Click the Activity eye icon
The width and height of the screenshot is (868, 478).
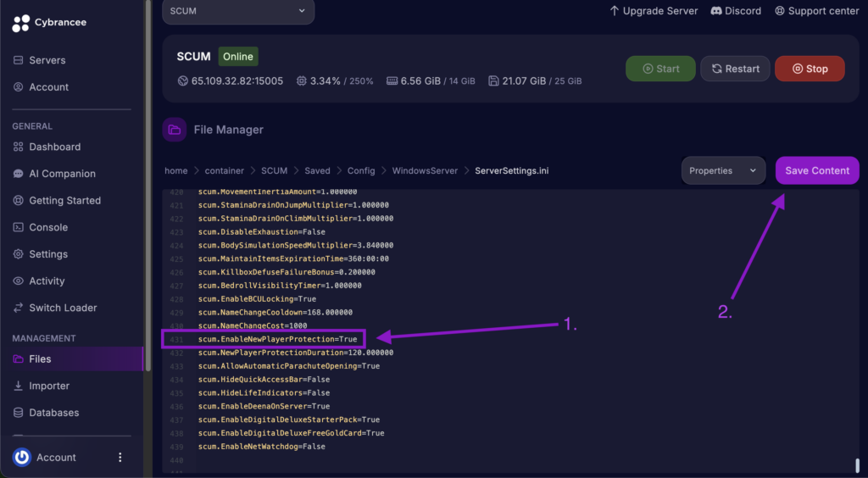pos(19,281)
